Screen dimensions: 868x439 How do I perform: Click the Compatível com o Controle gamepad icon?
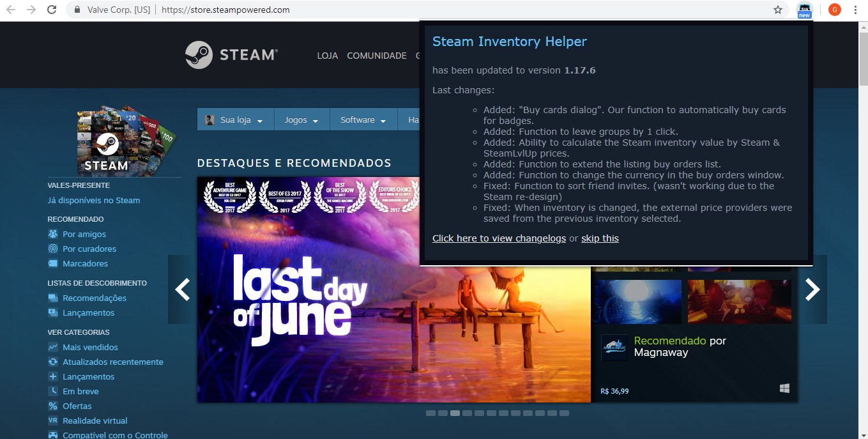pyautogui.click(x=53, y=435)
